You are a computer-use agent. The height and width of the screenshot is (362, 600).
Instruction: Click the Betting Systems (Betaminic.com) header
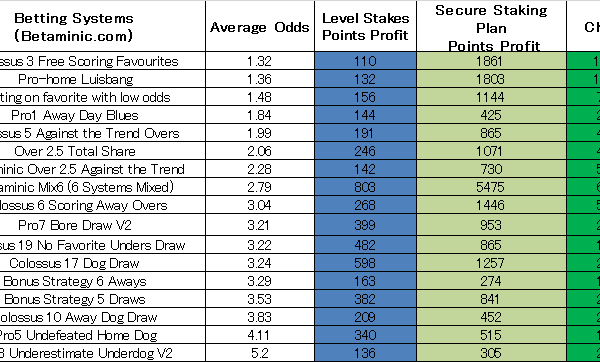coord(103,26)
